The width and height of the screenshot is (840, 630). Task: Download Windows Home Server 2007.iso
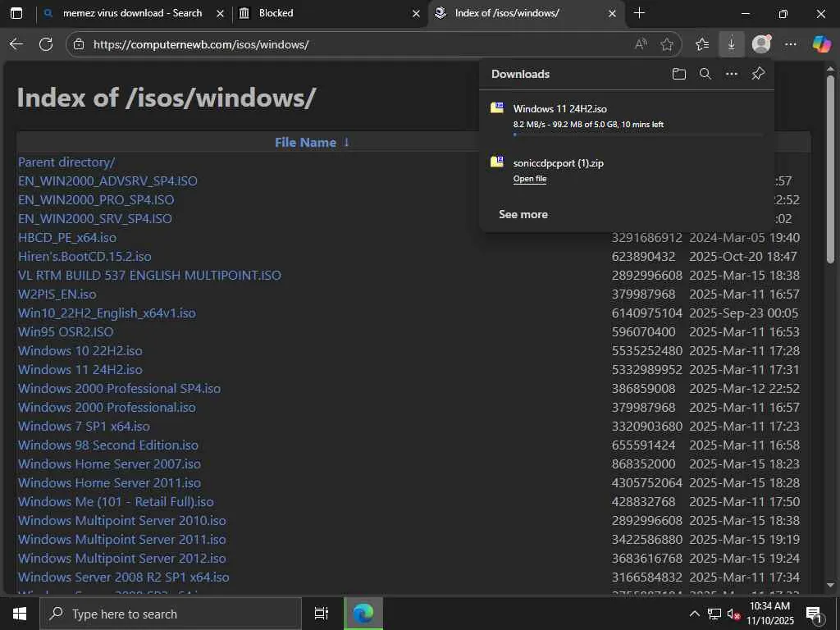pos(109,464)
